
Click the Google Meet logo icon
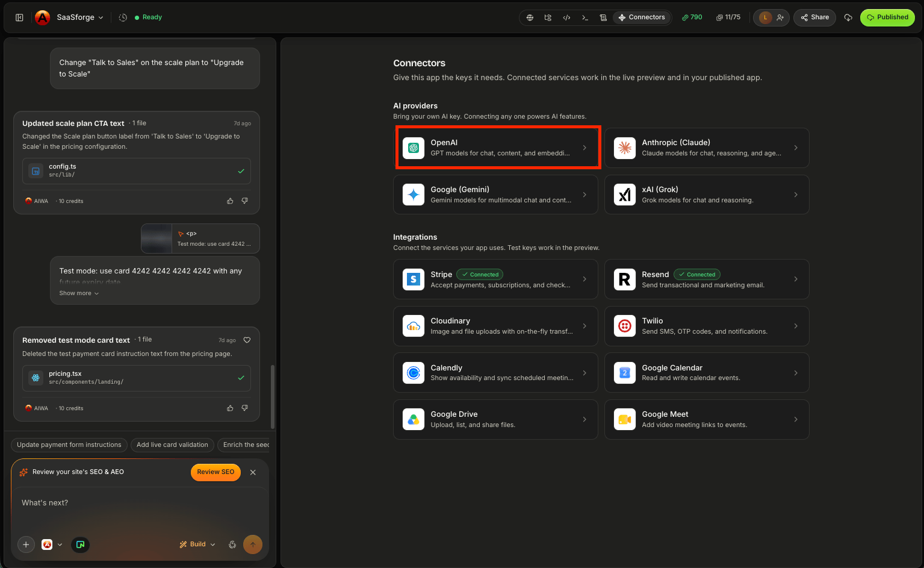pos(625,419)
